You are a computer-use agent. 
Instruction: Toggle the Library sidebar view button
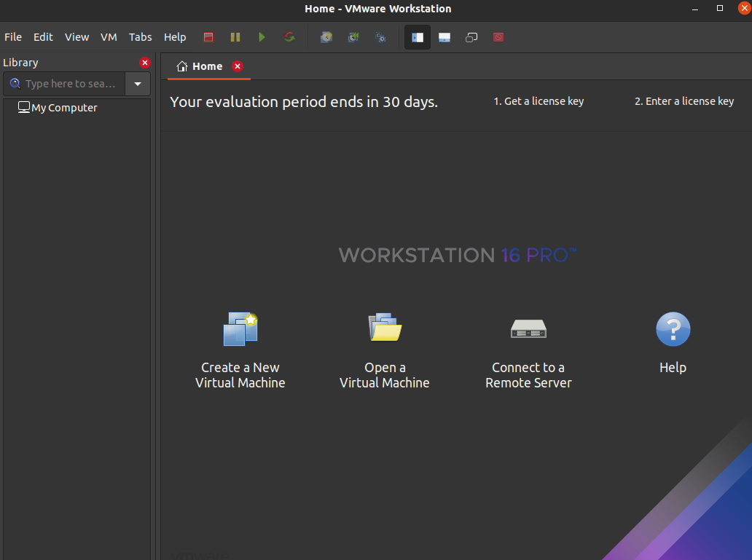point(418,37)
